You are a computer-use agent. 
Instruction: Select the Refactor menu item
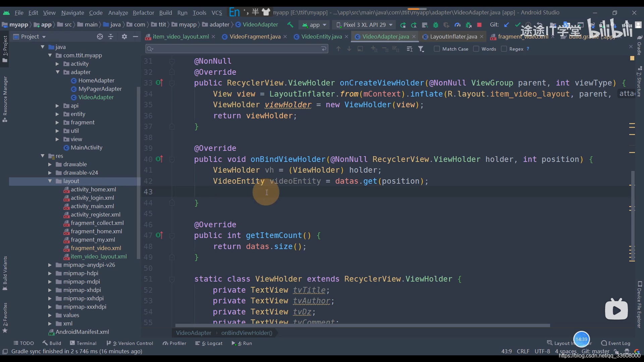(143, 12)
